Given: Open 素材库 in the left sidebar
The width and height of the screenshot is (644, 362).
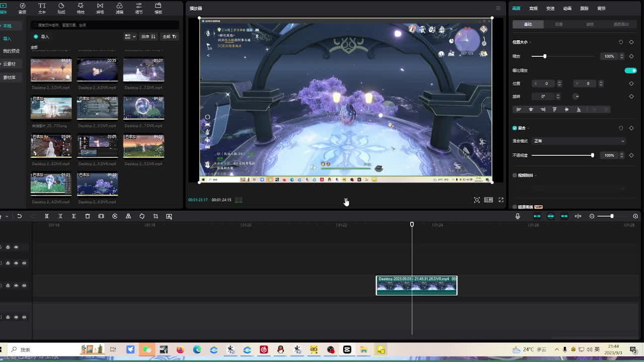Looking at the screenshot, I should (x=9, y=77).
